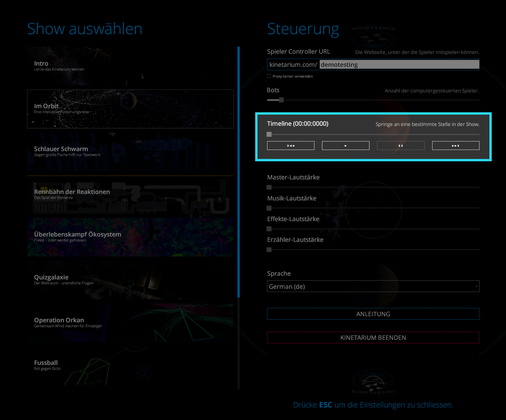Click the Timeline slider handle
The width and height of the screenshot is (506, 420).
coord(269,134)
